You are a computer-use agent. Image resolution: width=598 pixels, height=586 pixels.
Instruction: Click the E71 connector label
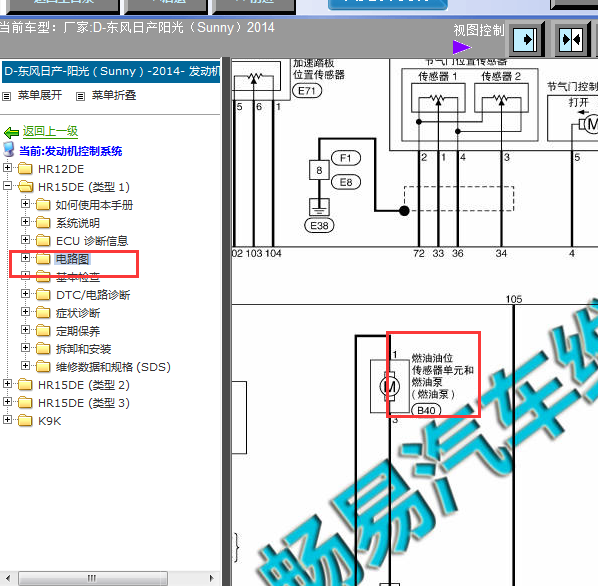coord(307,91)
